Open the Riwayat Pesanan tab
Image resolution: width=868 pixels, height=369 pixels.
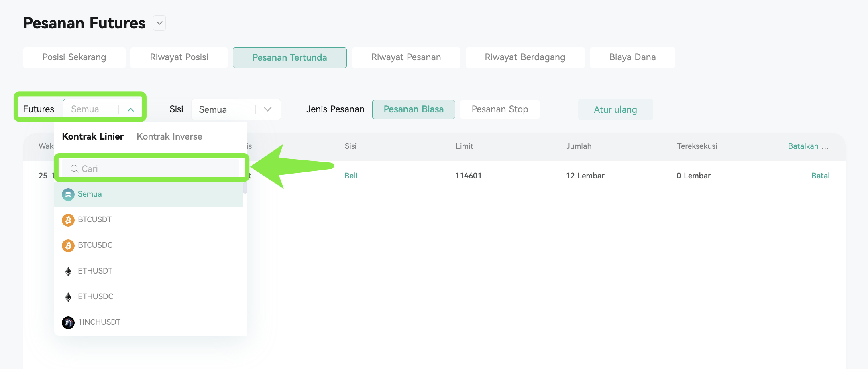tap(406, 57)
